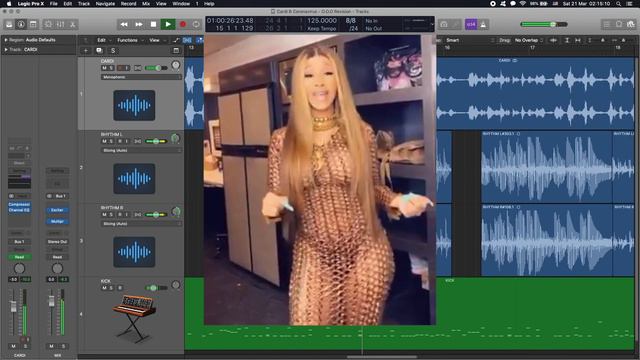Click the CARDI track pan knob
Image resolution: width=640 pixels, height=360 pixels.
click(176, 65)
